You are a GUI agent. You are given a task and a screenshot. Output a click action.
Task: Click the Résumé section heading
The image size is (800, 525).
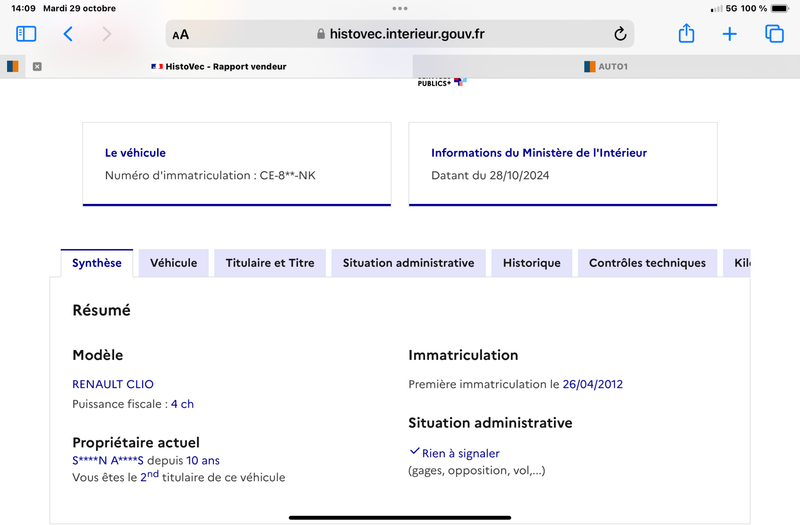(x=102, y=310)
